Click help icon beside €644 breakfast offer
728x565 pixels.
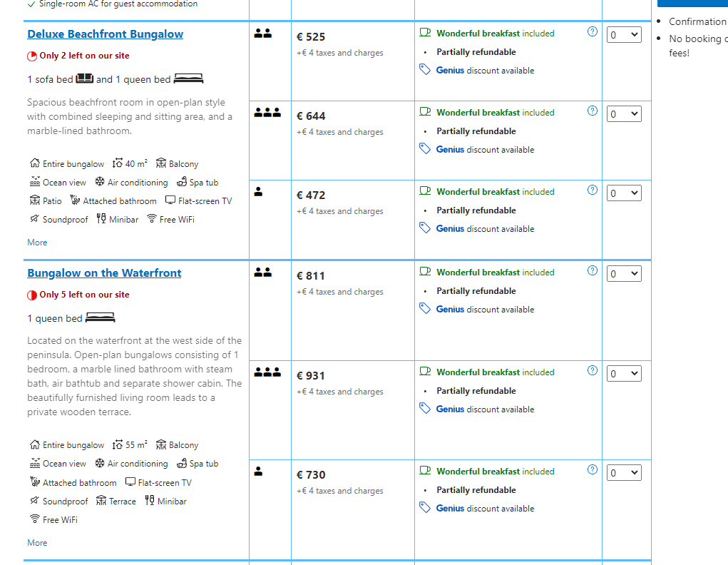point(592,111)
